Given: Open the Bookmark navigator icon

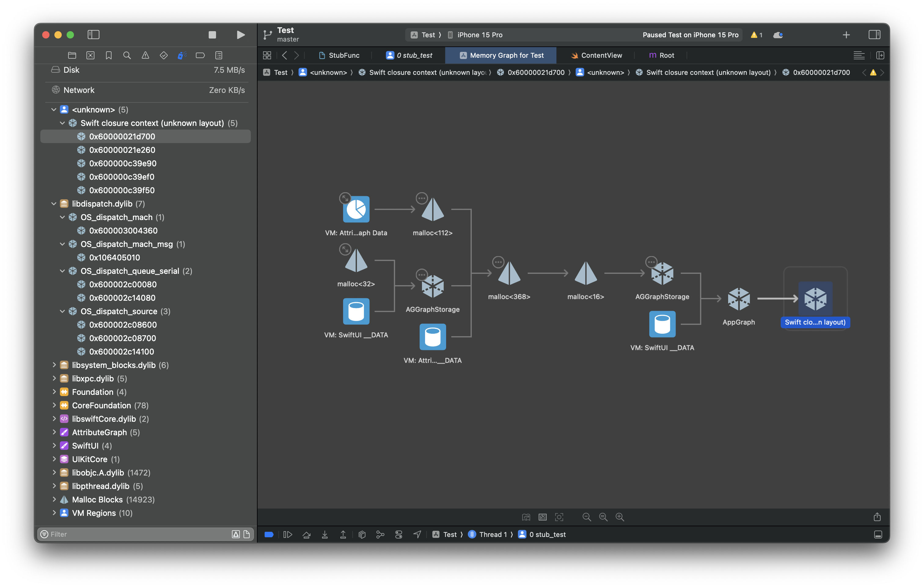Looking at the screenshot, I should tap(108, 55).
